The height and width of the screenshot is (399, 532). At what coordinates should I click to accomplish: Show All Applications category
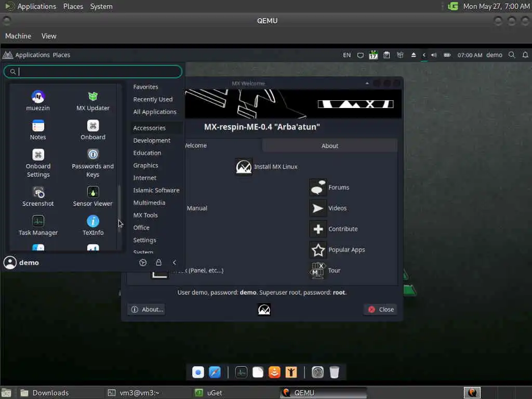(155, 112)
